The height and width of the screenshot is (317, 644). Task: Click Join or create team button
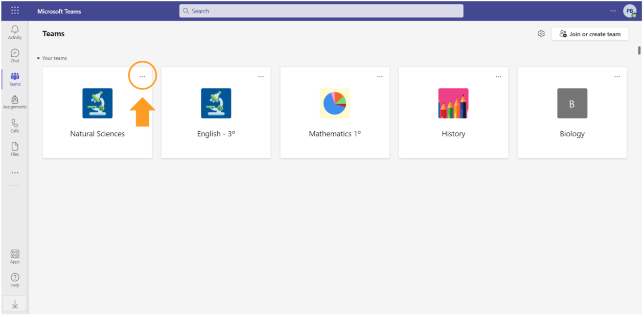pyautogui.click(x=590, y=34)
